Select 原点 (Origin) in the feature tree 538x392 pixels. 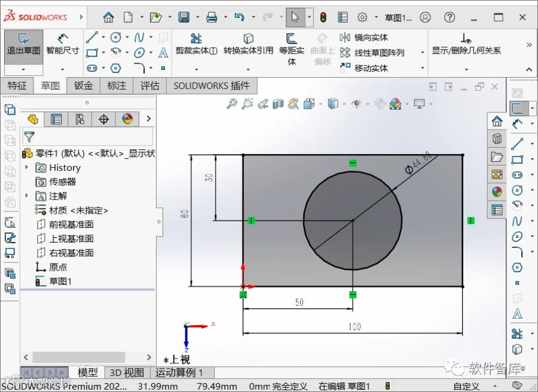(51, 267)
